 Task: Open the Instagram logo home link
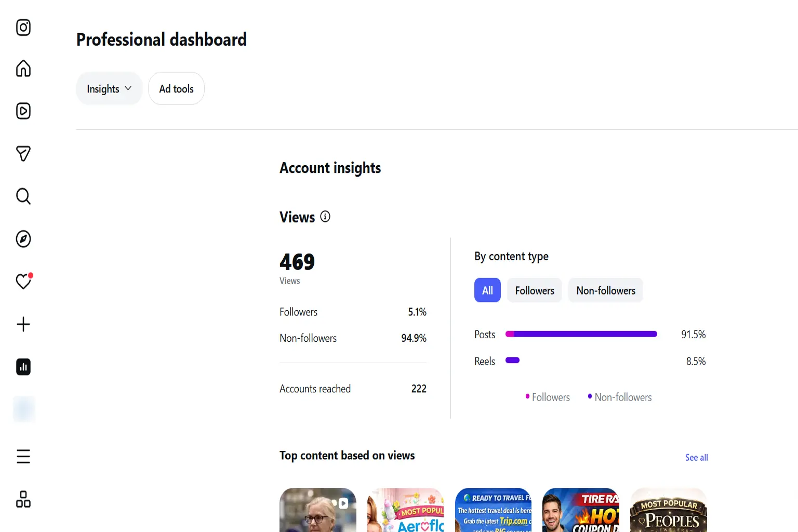(23, 27)
